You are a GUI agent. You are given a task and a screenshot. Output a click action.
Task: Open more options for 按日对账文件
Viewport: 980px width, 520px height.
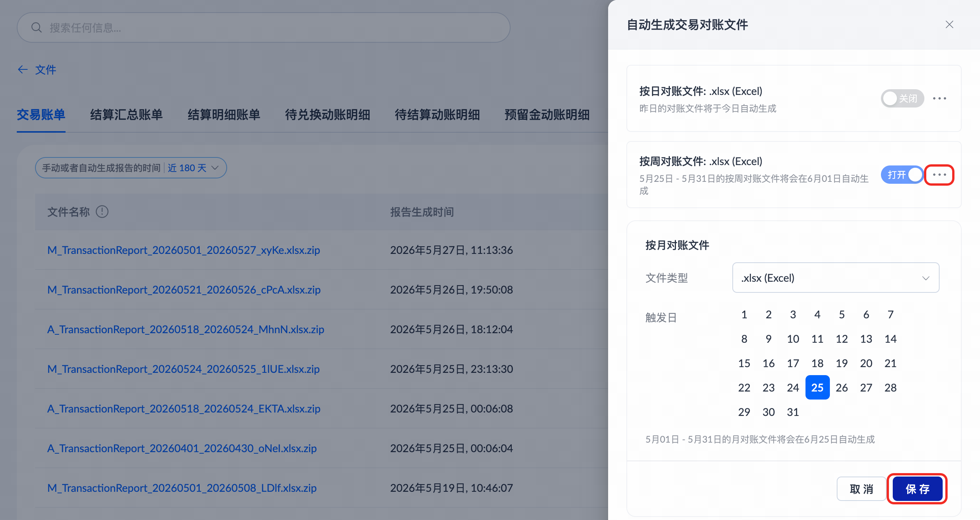click(x=939, y=98)
